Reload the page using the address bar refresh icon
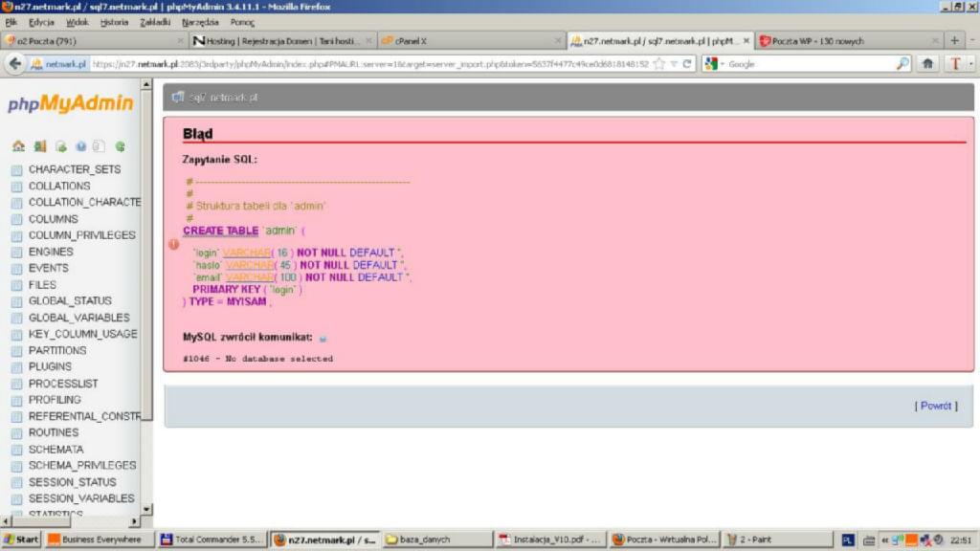This screenshot has height=551, width=980. coord(687,64)
